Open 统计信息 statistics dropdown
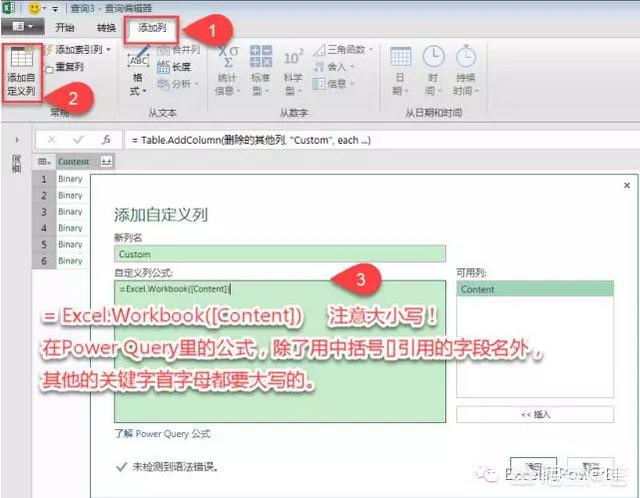640x498 pixels. (x=227, y=71)
